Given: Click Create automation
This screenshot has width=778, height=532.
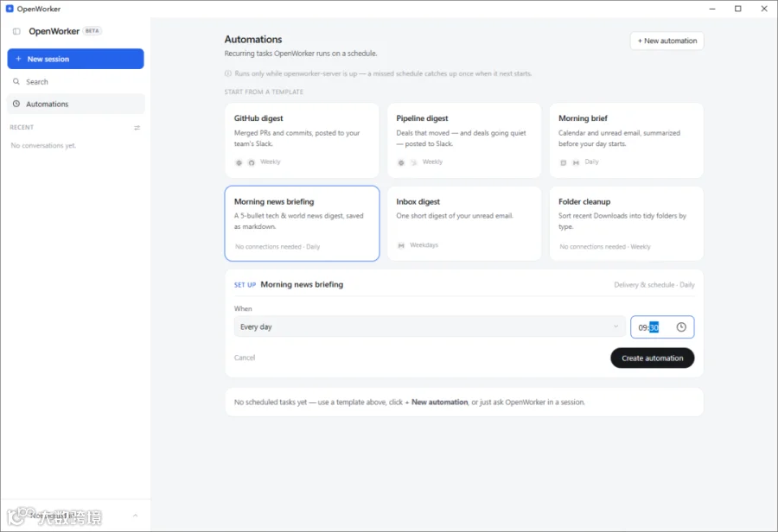Looking at the screenshot, I should tap(652, 358).
